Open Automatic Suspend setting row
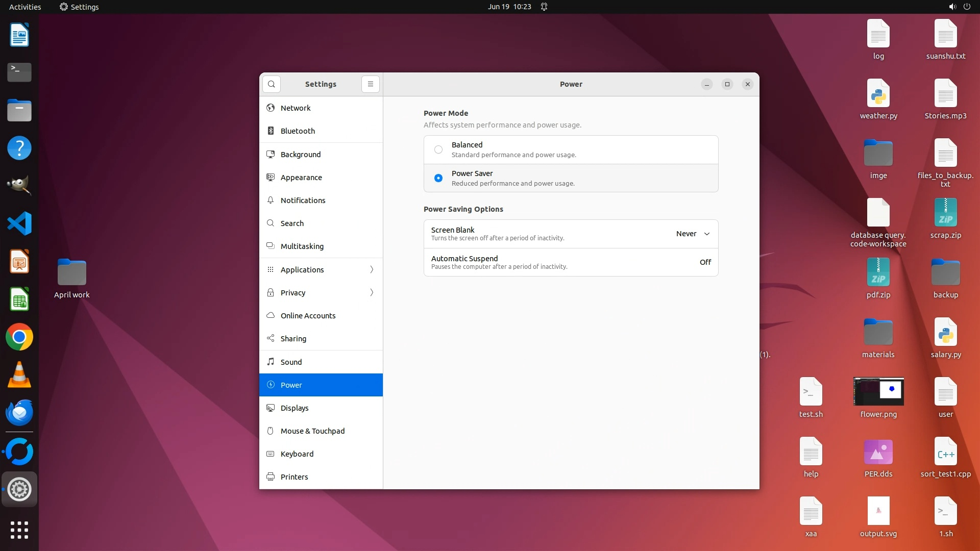 coord(571,262)
